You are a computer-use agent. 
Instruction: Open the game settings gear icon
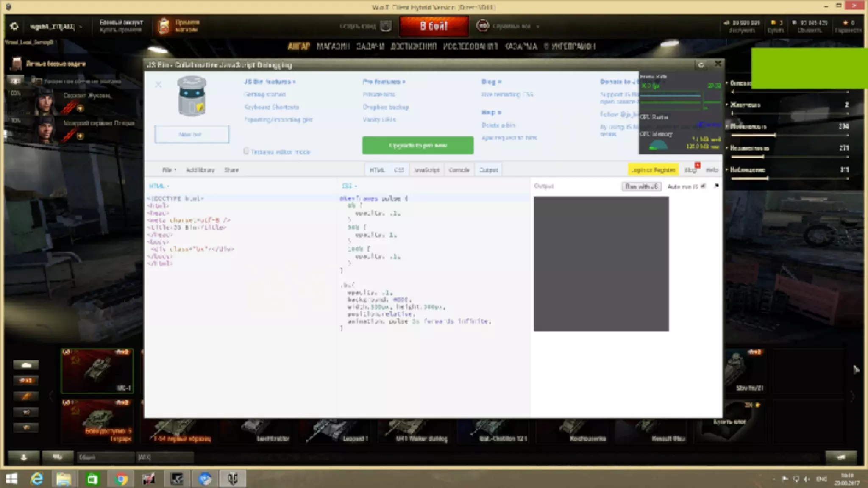pos(14,26)
